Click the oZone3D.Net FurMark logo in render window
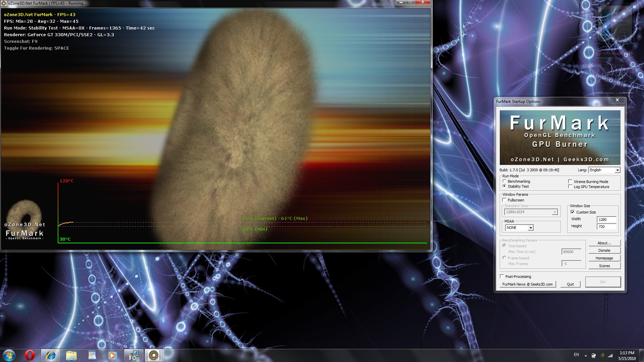 (x=25, y=220)
